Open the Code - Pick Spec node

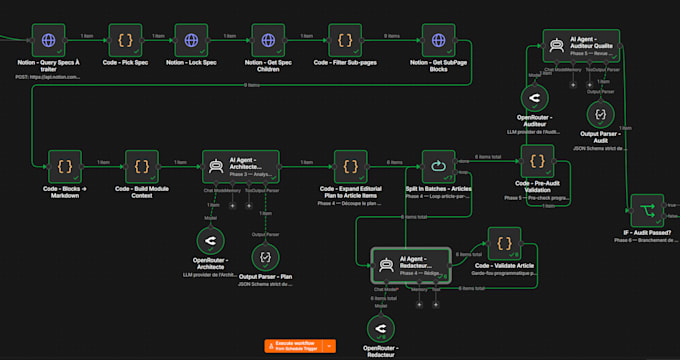click(125, 40)
